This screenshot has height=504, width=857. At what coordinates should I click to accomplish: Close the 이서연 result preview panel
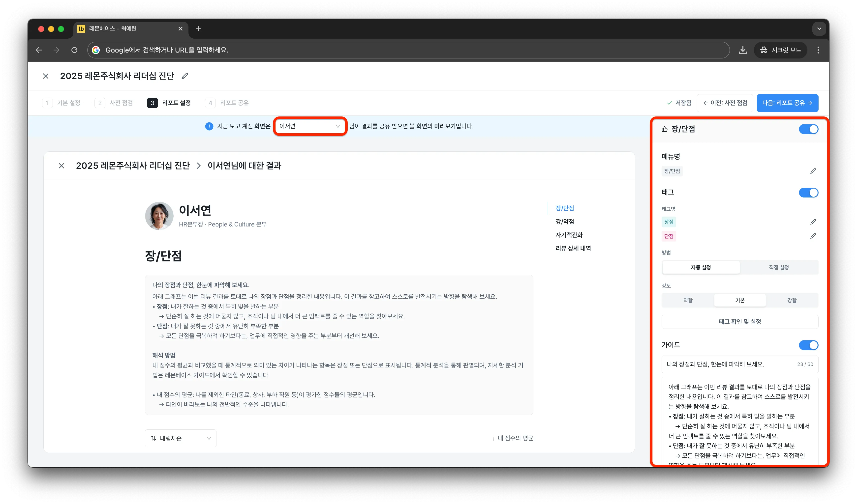[61, 166]
